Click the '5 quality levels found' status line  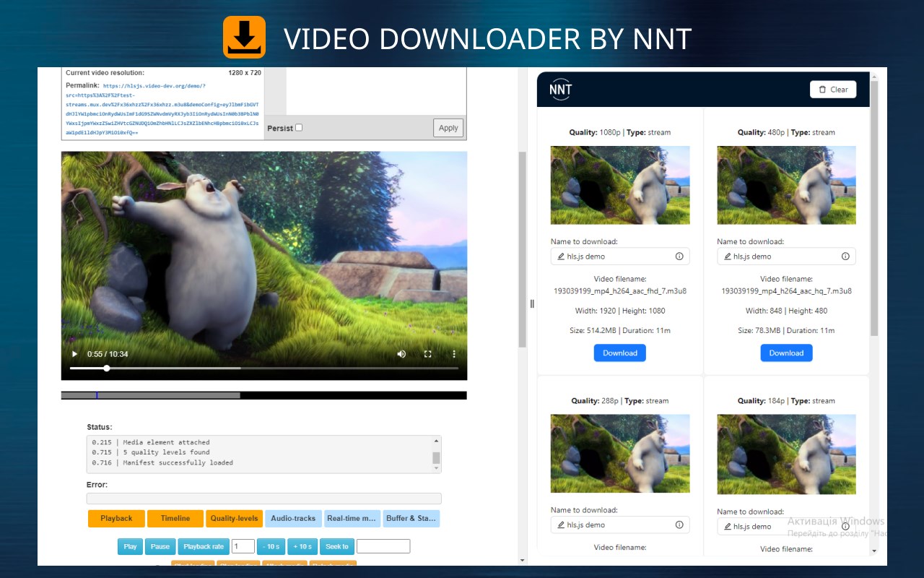(150, 452)
